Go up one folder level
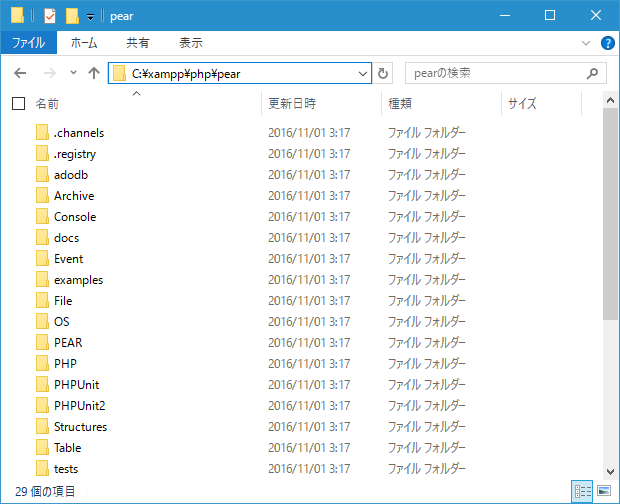Viewport: 620px width, 504px height. 94,73
